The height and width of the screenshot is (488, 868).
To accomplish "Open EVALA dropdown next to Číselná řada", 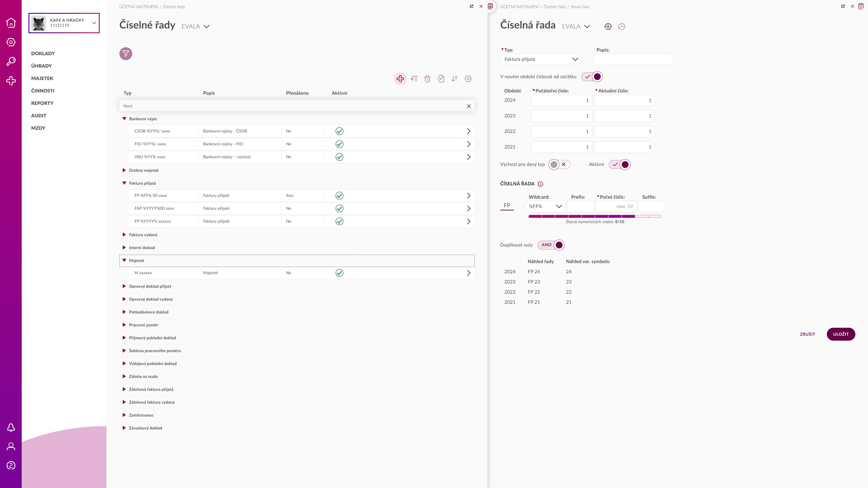I will pos(576,27).
